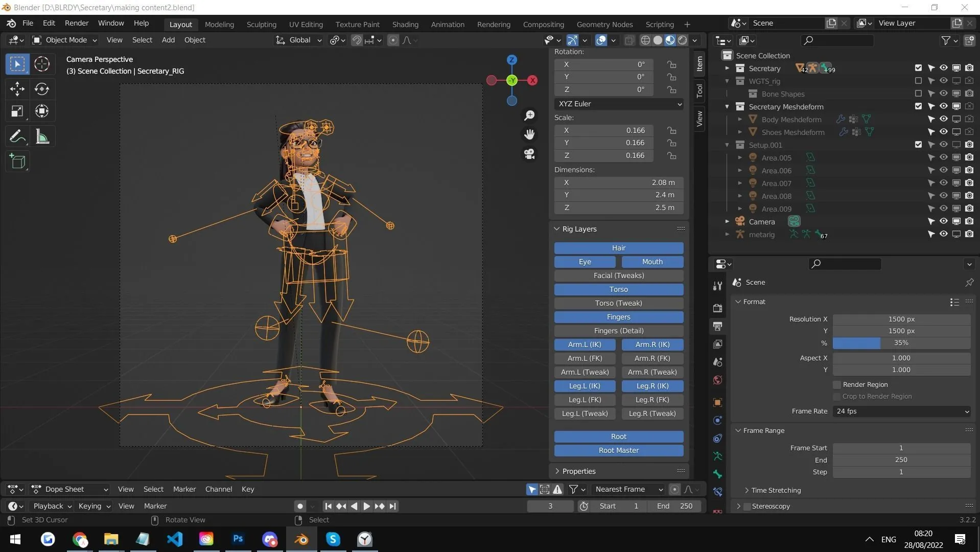Switch to the Animation workspace tab

point(447,24)
